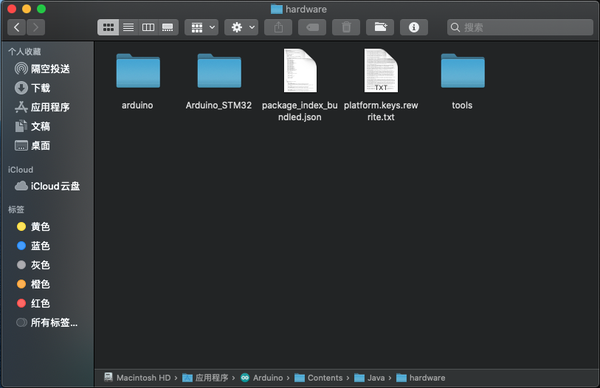Click the share toolbar icon
This screenshot has width=600, height=388.
coord(278,28)
